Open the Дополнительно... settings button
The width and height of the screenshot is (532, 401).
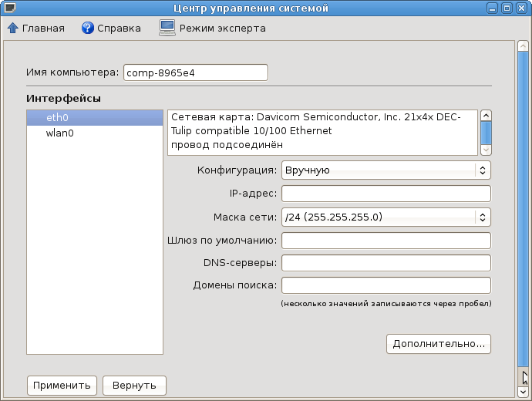click(x=439, y=344)
